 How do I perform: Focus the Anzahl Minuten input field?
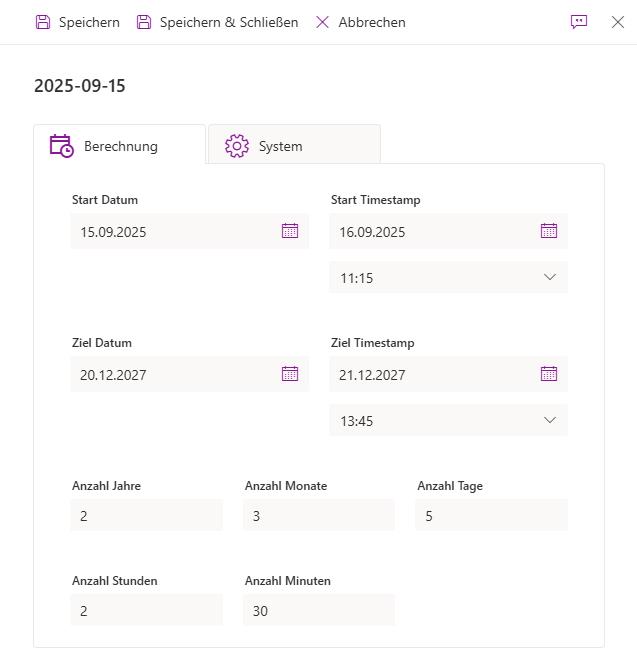319,610
